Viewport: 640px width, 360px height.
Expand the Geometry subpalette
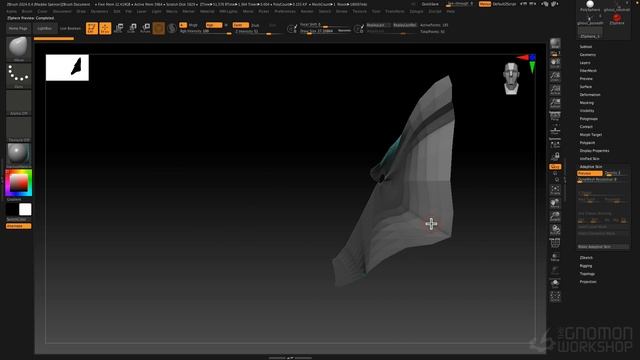588,55
